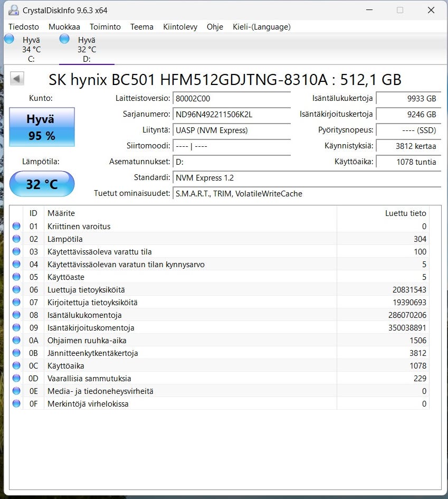Image resolution: width=448 pixels, height=499 pixels.
Task: Click the Luettu tieto column header
Action: [383, 213]
